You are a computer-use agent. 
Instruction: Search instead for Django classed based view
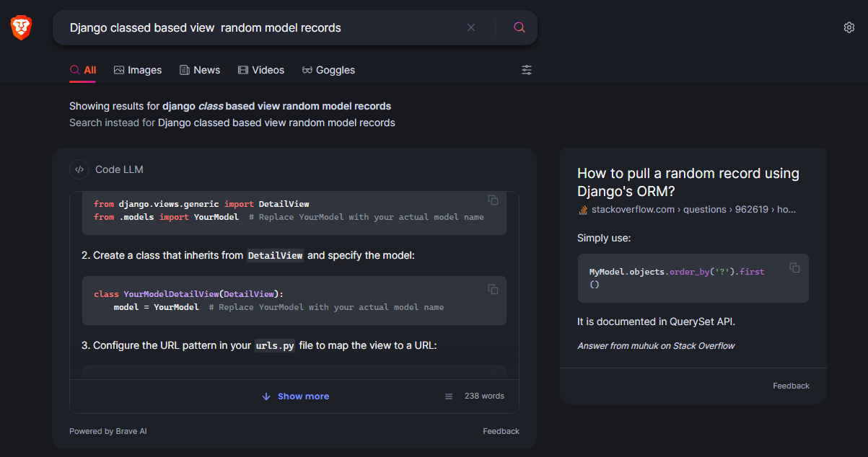(276, 123)
